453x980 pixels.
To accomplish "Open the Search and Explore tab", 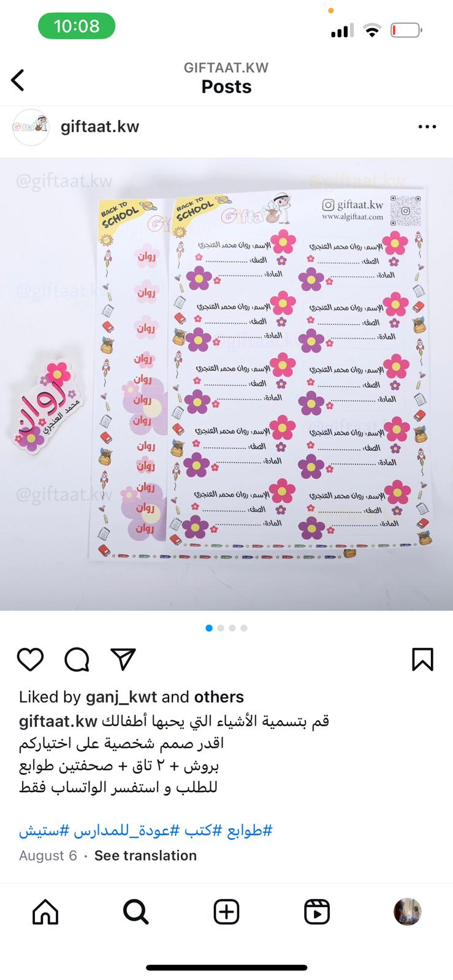I will click(x=135, y=911).
